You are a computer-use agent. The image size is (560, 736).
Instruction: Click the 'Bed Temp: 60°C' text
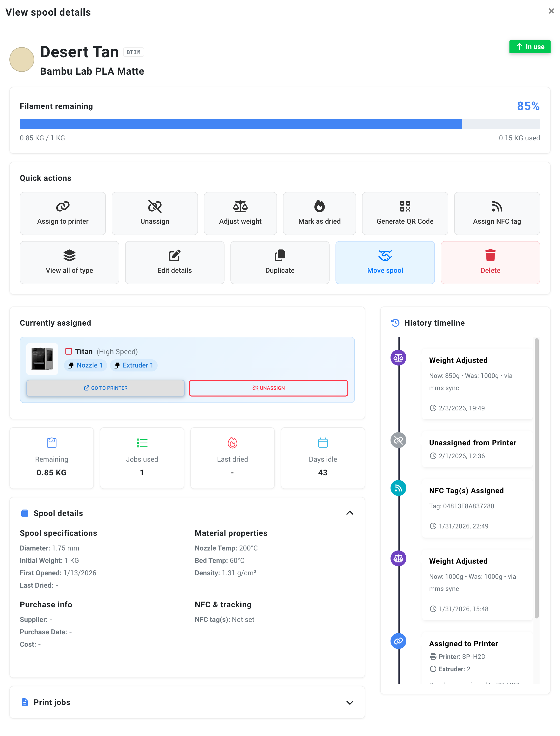coord(219,560)
